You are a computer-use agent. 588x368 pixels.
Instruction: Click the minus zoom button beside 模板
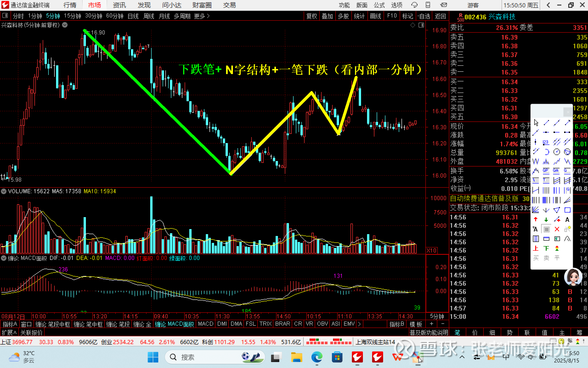point(443,324)
